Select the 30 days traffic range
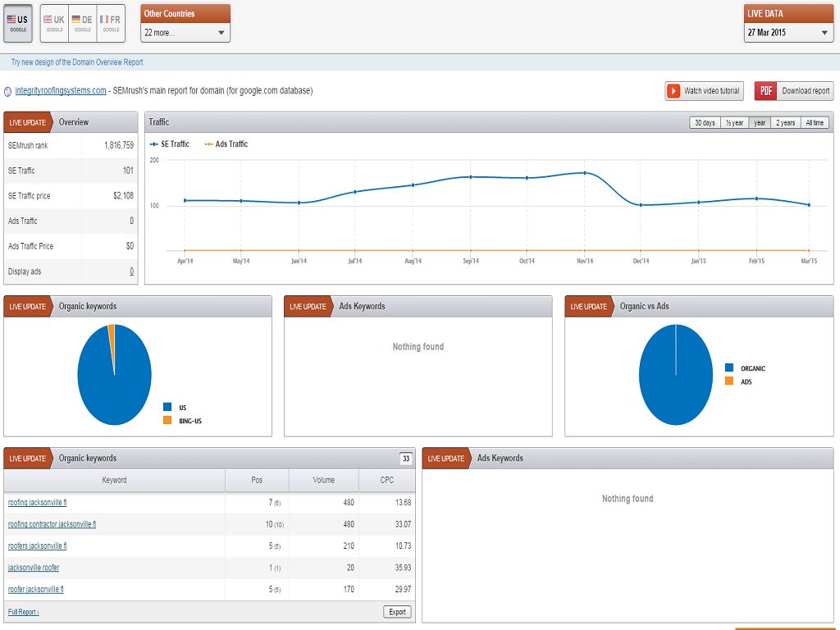This screenshot has width=840, height=630. (x=704, y=123)
